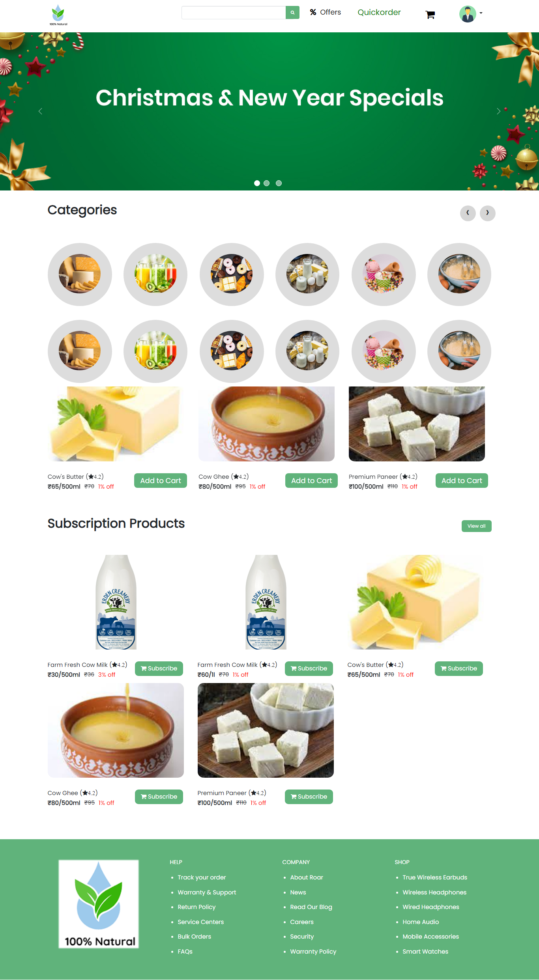Subscribe to Farm Fresh Cow Milk 500ml
Viewport: 539px width, 980px height.
pyautogui.click(x=159, y=668)
